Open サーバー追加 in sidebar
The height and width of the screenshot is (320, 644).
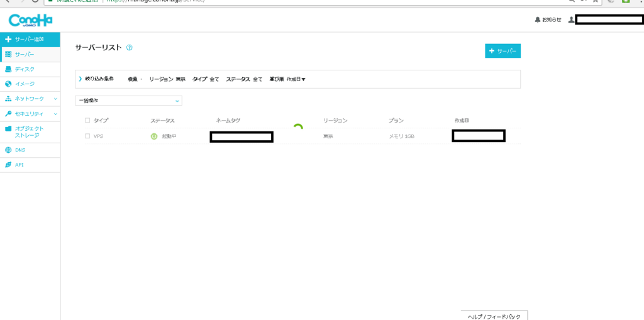30,40
